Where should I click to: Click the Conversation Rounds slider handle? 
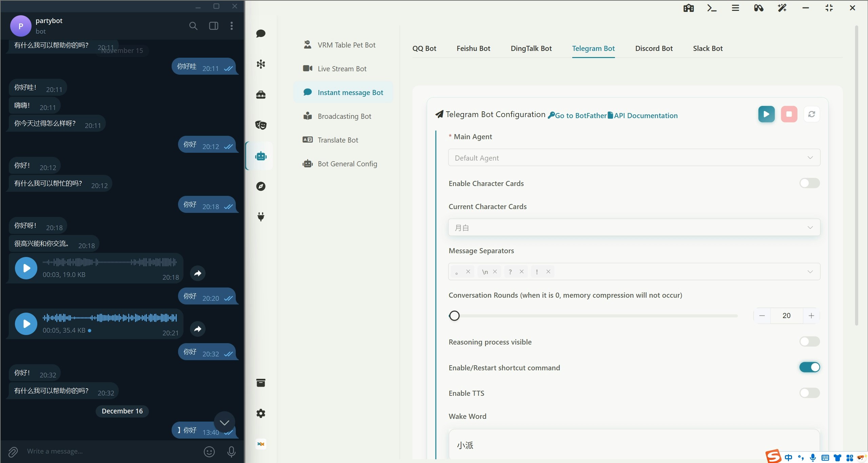[x=454, y=315]
